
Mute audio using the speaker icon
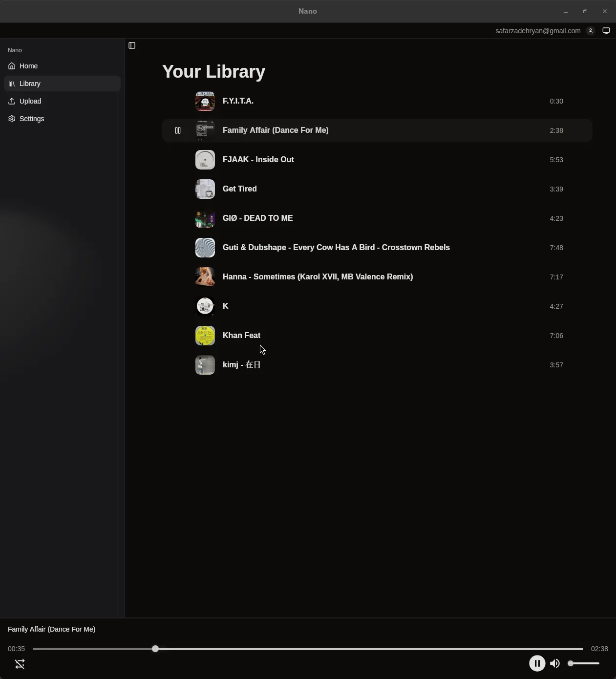tap(555, 663)
